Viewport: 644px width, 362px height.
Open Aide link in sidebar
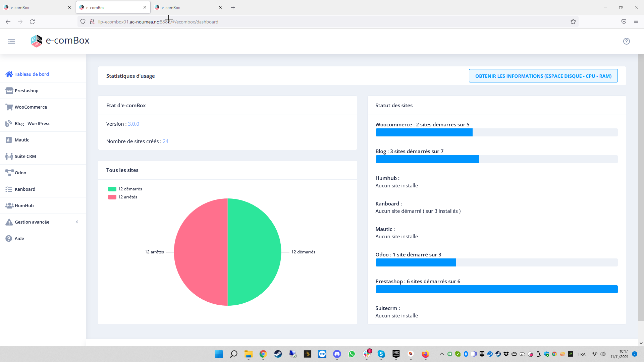pos(19,238)
